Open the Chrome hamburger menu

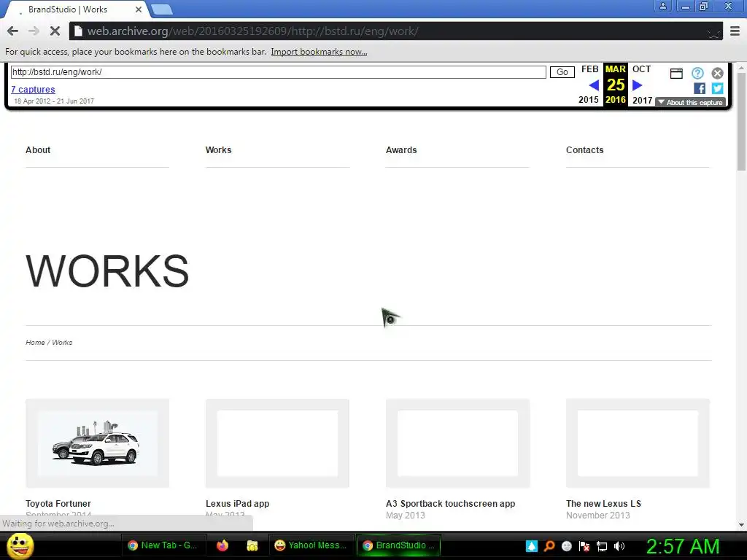click(735, 31)
